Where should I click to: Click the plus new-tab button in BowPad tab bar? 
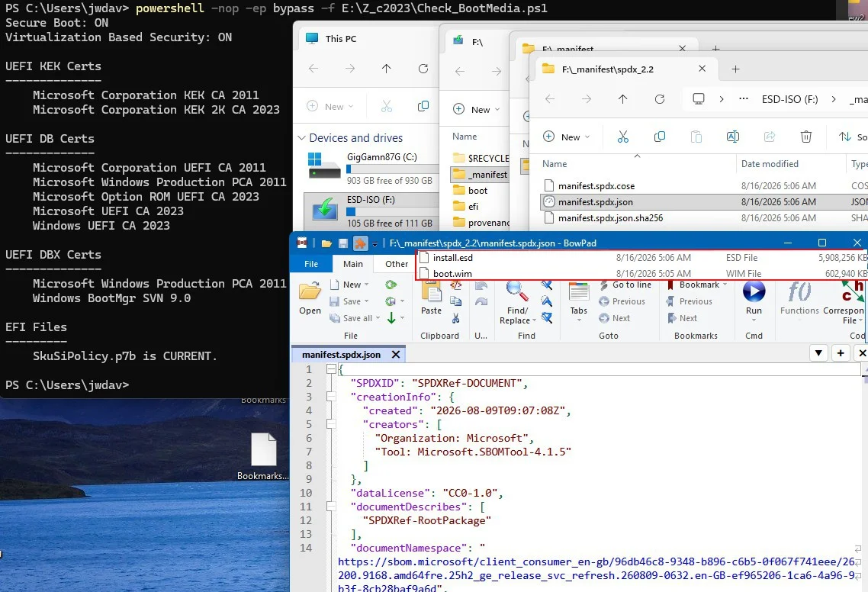(841, 352)
